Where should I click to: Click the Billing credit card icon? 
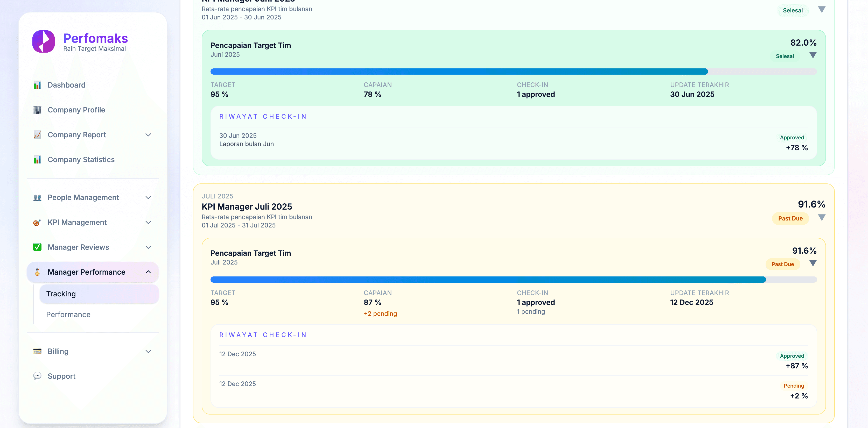[x=37, y=351]
